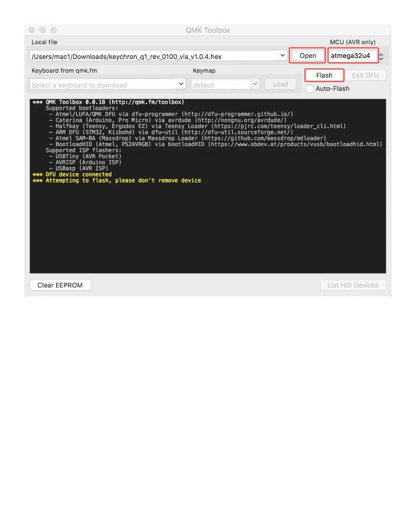411x532 pixels.
Task: Click the Flash button
Action: pyautogui.click(x=324, y=75)
